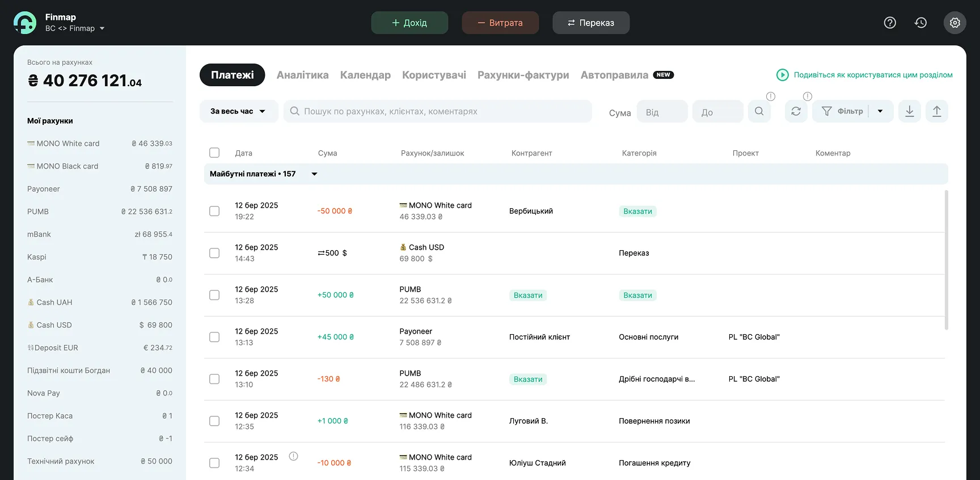Click the Фільтр button
This screenshot has height=480, width=980.
(843, 111)
